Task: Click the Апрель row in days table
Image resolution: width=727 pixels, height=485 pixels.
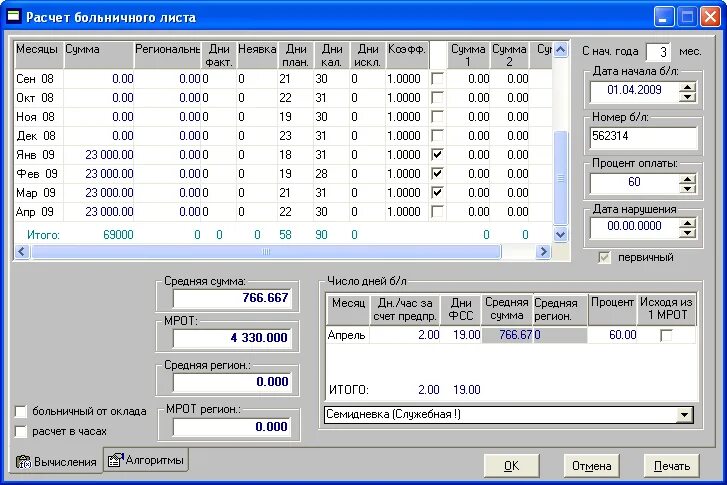Action: click(x=510, y=335)
